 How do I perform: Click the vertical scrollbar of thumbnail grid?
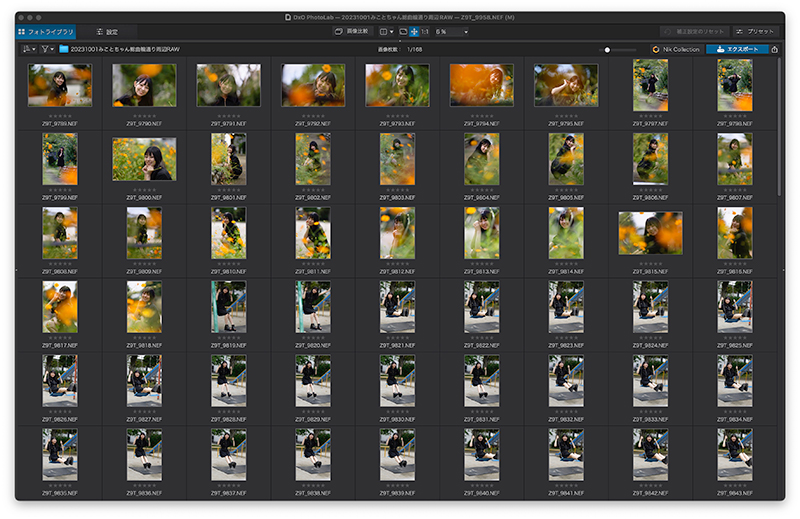(779, 127)
